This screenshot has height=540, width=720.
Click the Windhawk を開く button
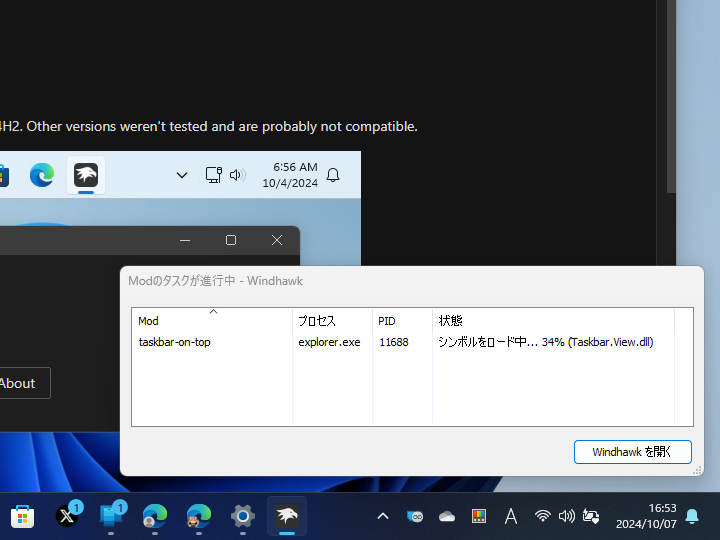[x=632, y=452]
